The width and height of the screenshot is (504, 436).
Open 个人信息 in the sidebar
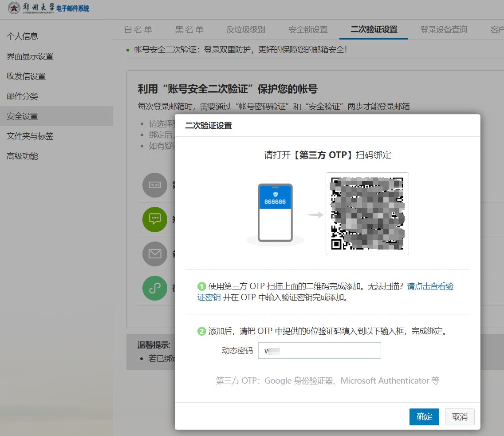pyautogui.click(x=23, y=36)
